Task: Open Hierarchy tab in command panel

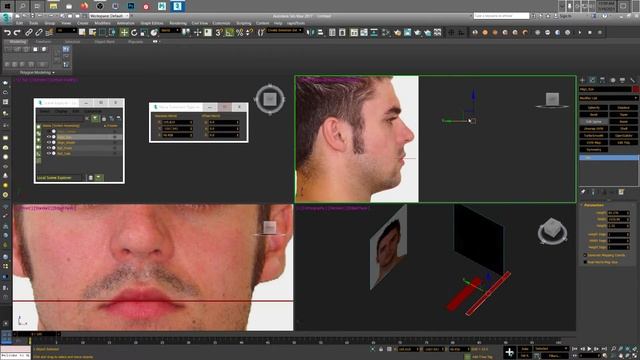Action: pyautogui.click(x=602, y=80)
